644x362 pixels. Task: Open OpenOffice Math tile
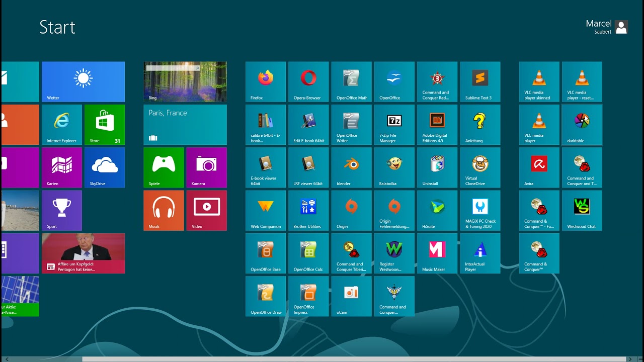coord(352,82)
